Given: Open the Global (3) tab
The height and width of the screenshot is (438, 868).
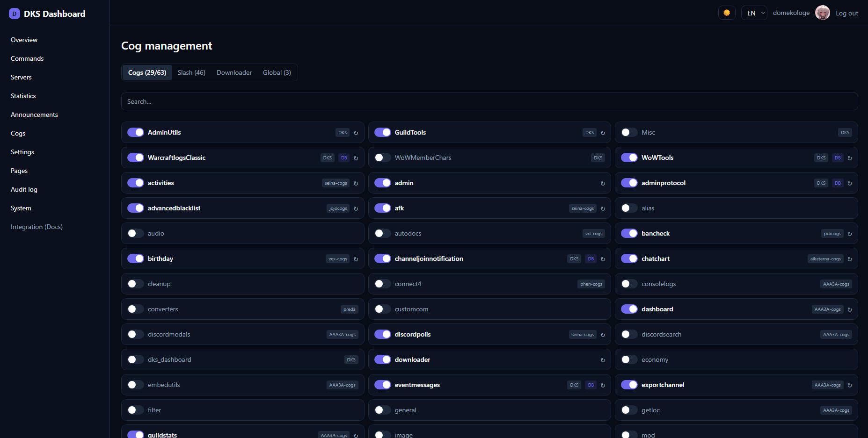Looking at the screenshot, I should pyautogui.click(x=277, y=72).
